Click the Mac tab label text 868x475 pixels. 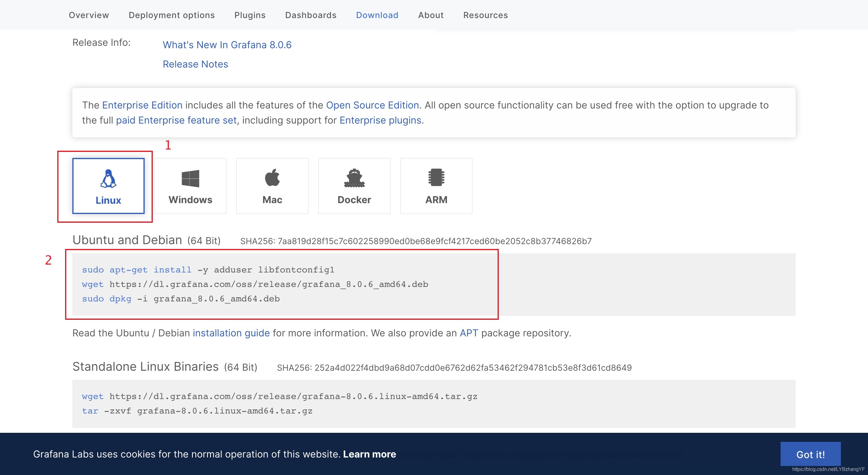click(272, 200)
